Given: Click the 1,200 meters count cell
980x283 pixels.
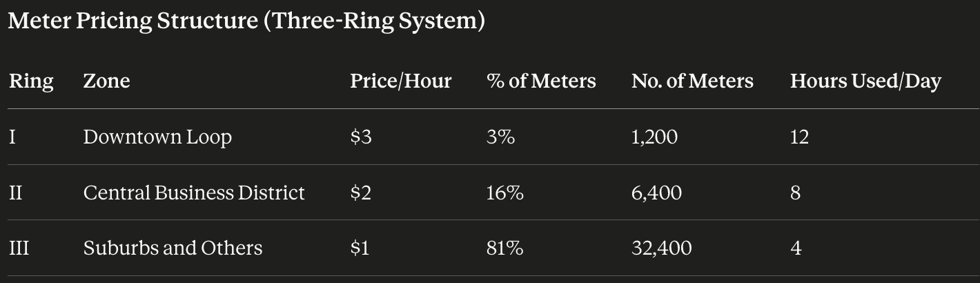Looking at the screenshot, I should tap(654, 137).
